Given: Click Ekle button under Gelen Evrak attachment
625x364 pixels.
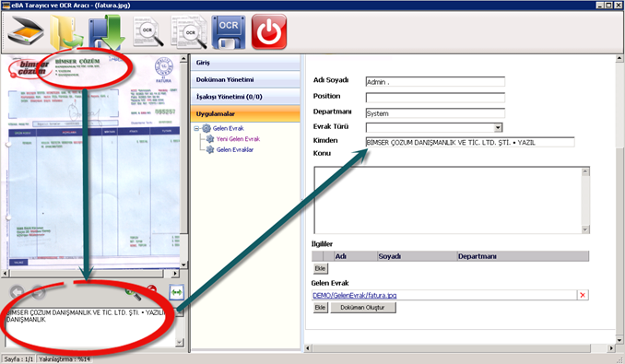Looking at the screenshot, I should (320, 308).
